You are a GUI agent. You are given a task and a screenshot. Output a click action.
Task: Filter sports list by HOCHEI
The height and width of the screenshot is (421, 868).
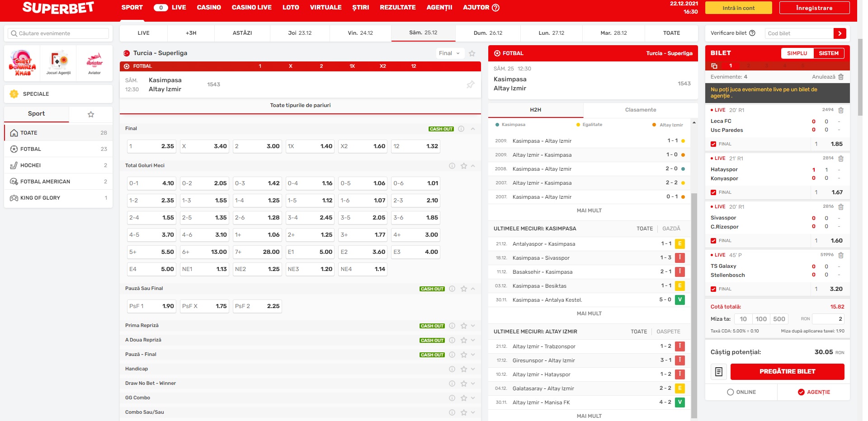[x=58, y=165]
